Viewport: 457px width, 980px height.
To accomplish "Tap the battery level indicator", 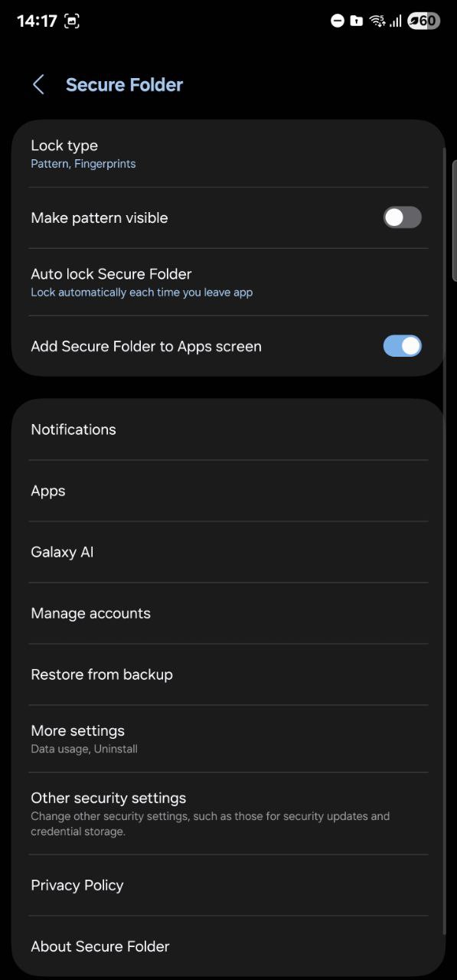I will (x=423, y=21).
